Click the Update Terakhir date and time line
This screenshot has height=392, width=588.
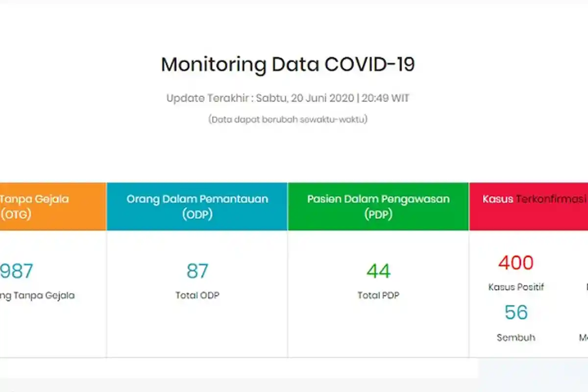288,98
